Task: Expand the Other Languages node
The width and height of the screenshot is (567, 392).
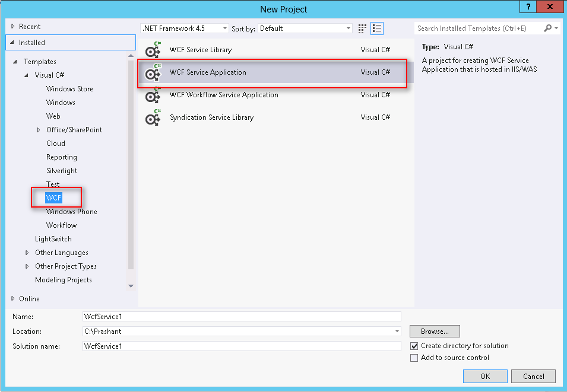Action: coord(27,253)
